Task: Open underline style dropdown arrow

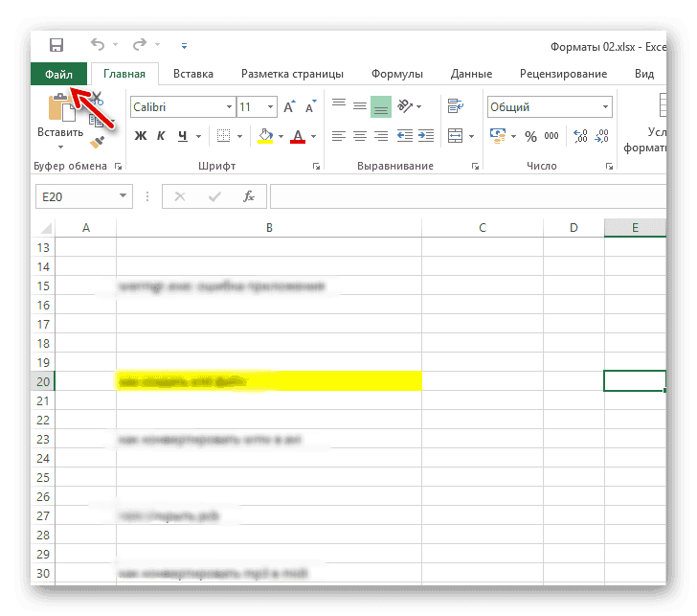Action: [x=199, y=137]
